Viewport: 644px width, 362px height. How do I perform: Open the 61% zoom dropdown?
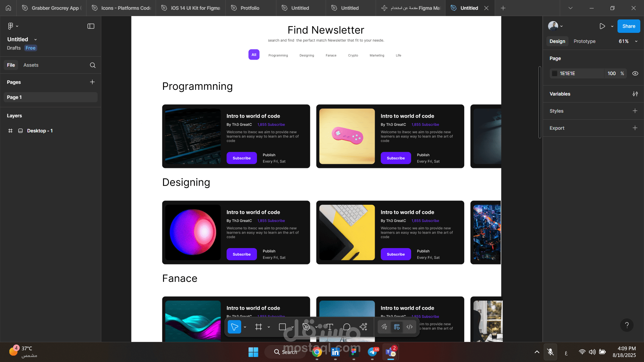tap(628, 41)
